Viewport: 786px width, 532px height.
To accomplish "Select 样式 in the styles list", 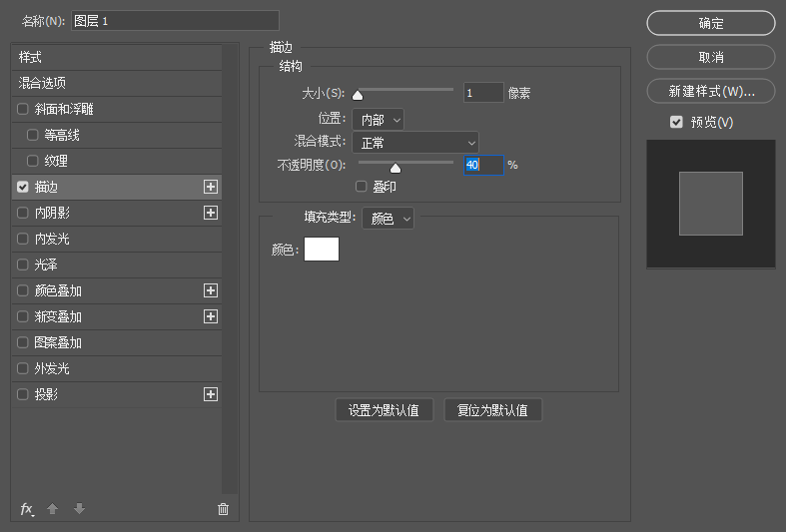I will [116, 57].
